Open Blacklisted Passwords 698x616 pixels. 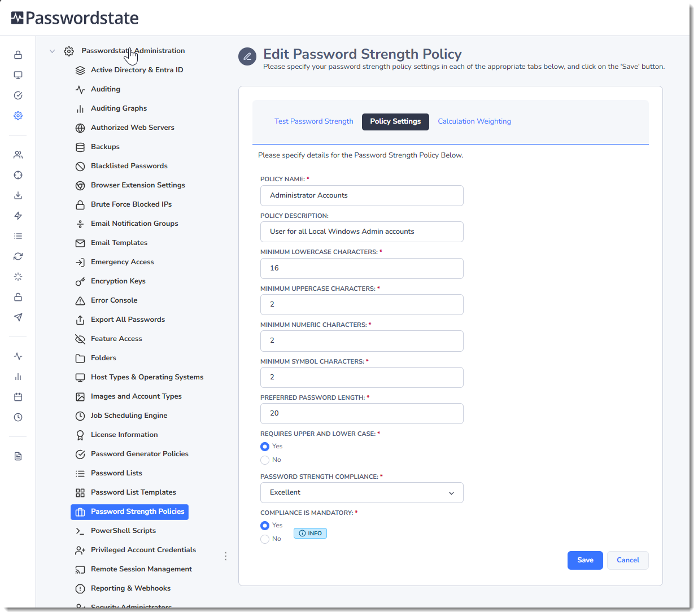129,166
